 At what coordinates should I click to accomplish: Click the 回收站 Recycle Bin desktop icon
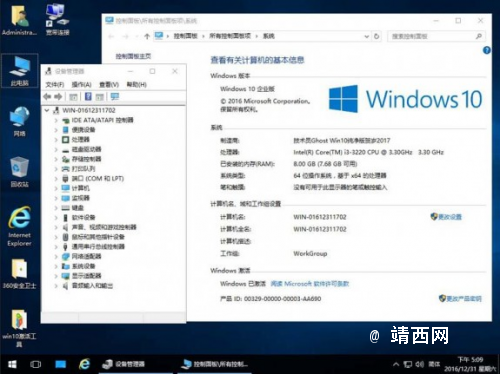pyautogui.click(x=19, y=172)
